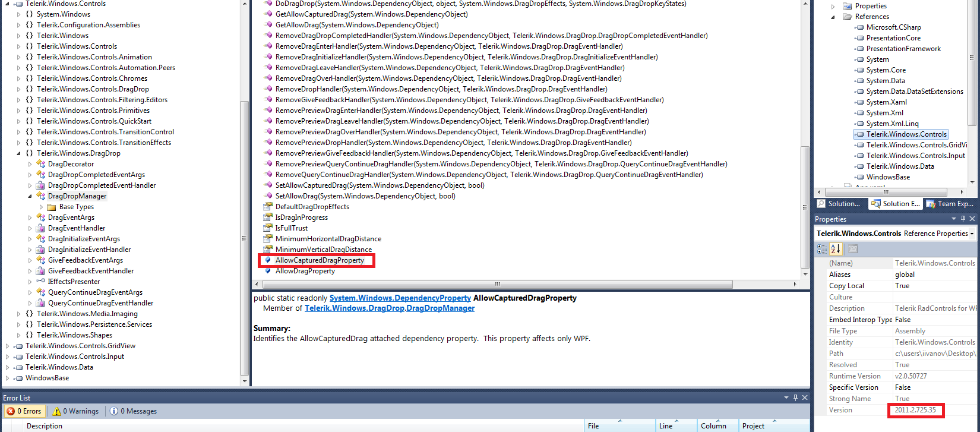Select Telerik.Windows.Media.Imaging in the class tree
980x432 pixels.
87,314
